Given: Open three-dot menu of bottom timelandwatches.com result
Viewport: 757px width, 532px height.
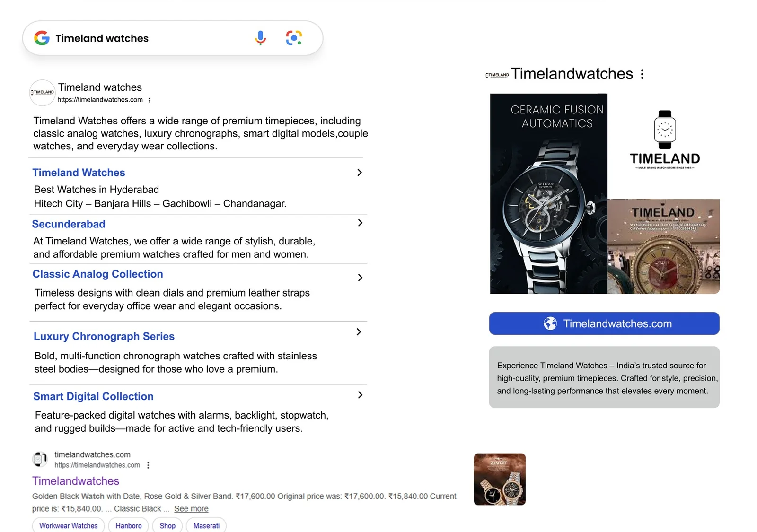Looking at the screenshot, I should (x=148, y=465).
